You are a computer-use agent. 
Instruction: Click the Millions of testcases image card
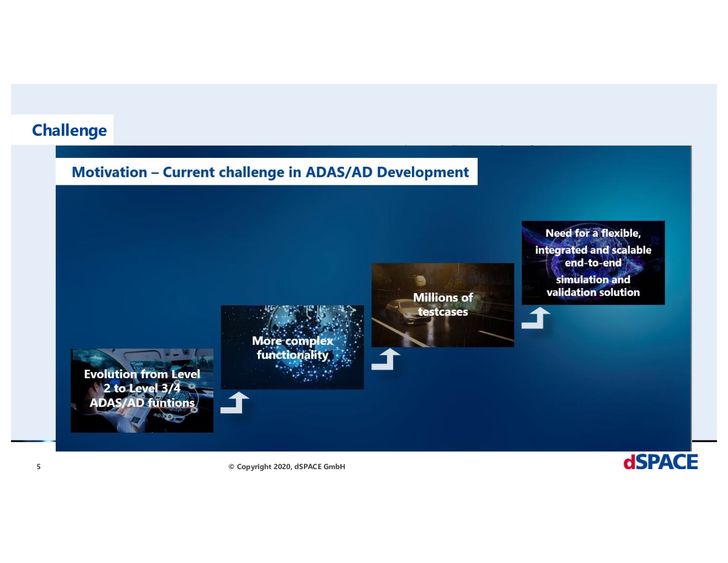[x=443, y=305]
